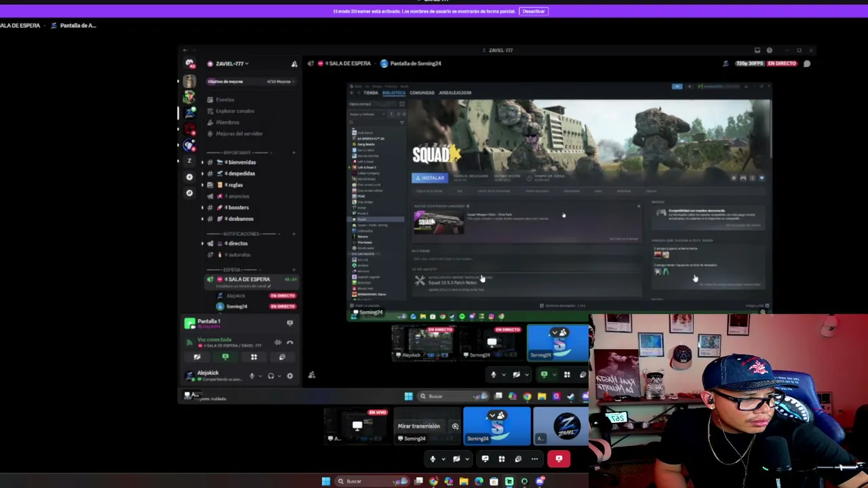Toggle the camera button under Voz conectada
Screen dimensions: 868x488
pos(197,357)
